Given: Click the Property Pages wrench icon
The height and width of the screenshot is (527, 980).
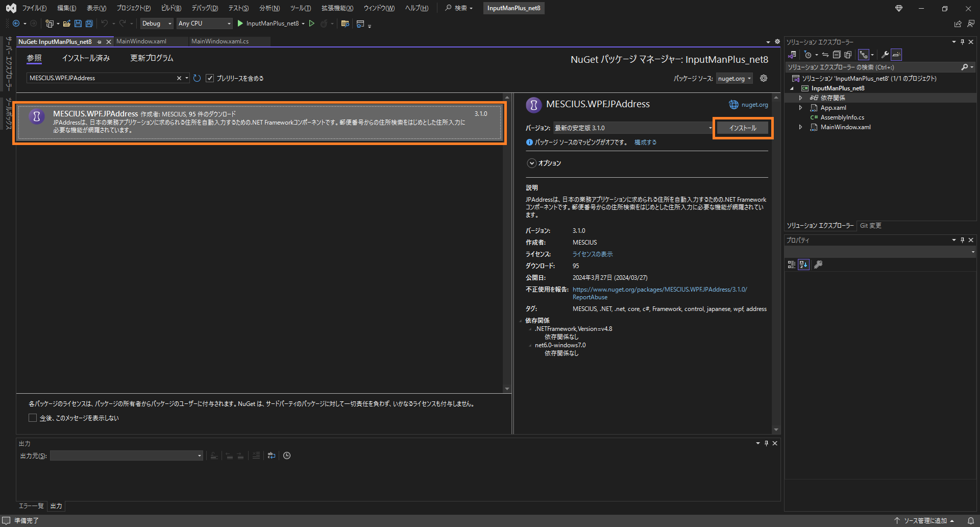Looking at the screenshot, I should (x=818, y=265).
